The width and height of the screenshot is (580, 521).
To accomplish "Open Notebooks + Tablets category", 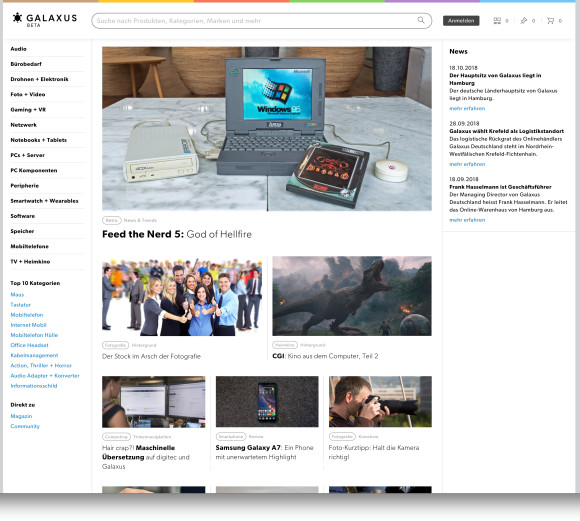I will click(x=38, y=140).
